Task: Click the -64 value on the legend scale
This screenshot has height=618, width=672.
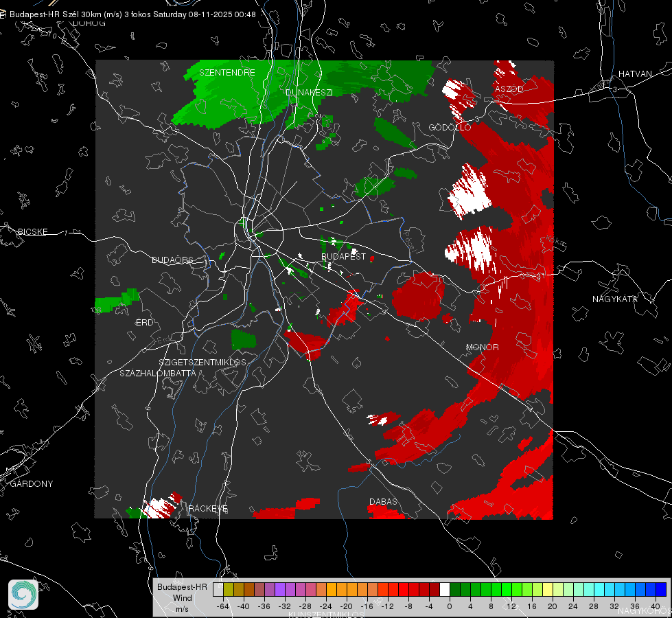Action: point(222,606)
